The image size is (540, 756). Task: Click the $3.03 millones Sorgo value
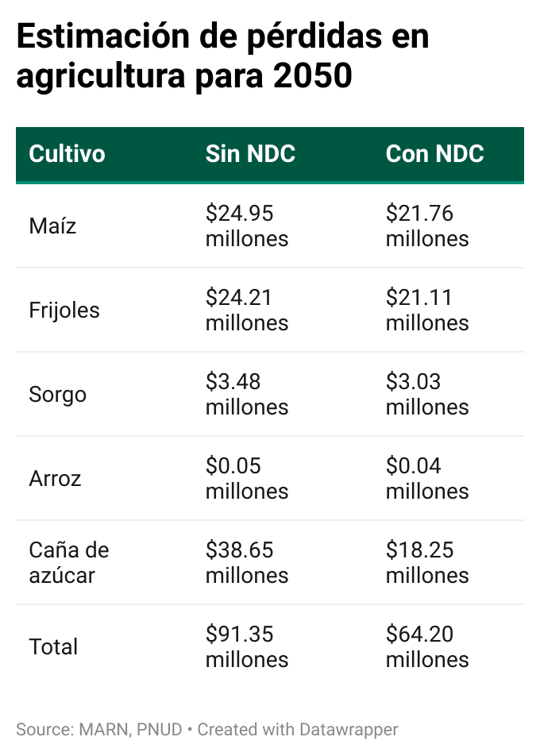coord(427,395)
